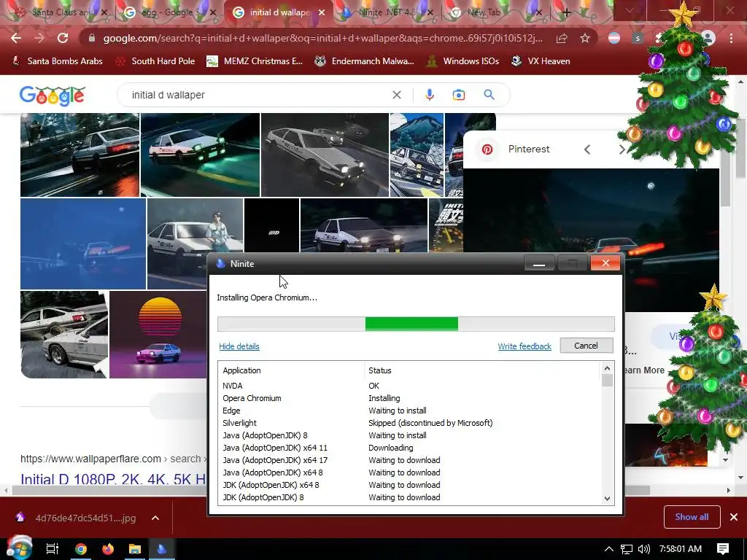
Task: Close the downloads bar with the X
Action: click(734, 517)
